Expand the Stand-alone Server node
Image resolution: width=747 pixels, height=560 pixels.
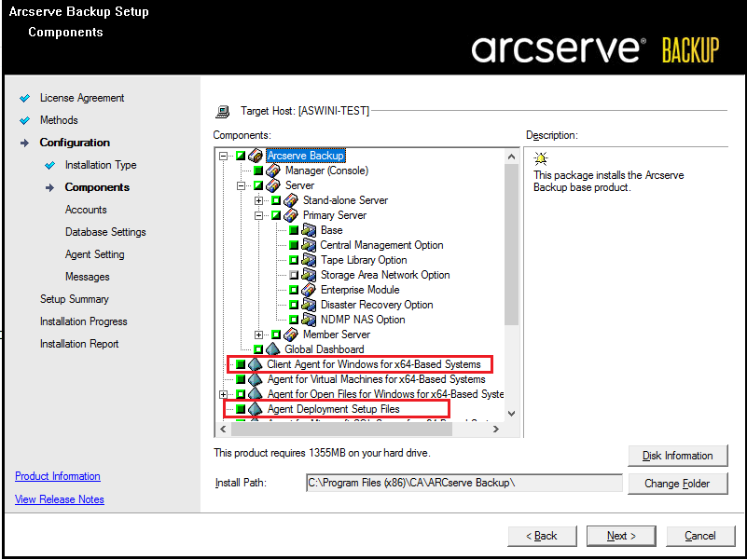click(x=258, y=200)
